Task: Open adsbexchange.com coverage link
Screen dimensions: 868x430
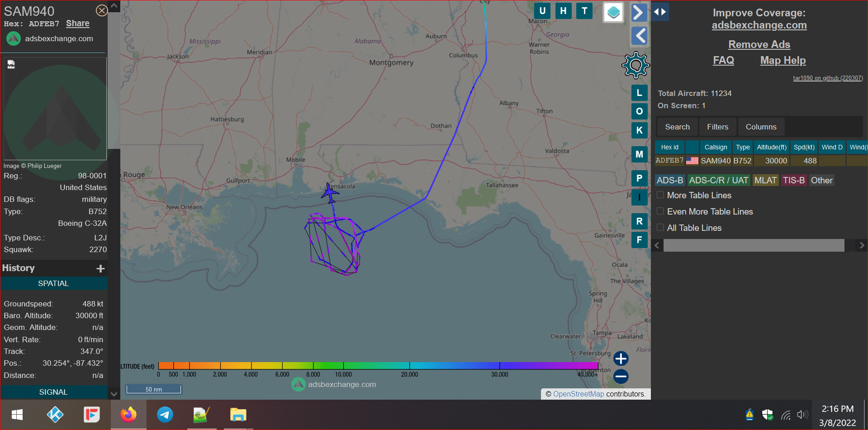Action: [x=759, y=25]
